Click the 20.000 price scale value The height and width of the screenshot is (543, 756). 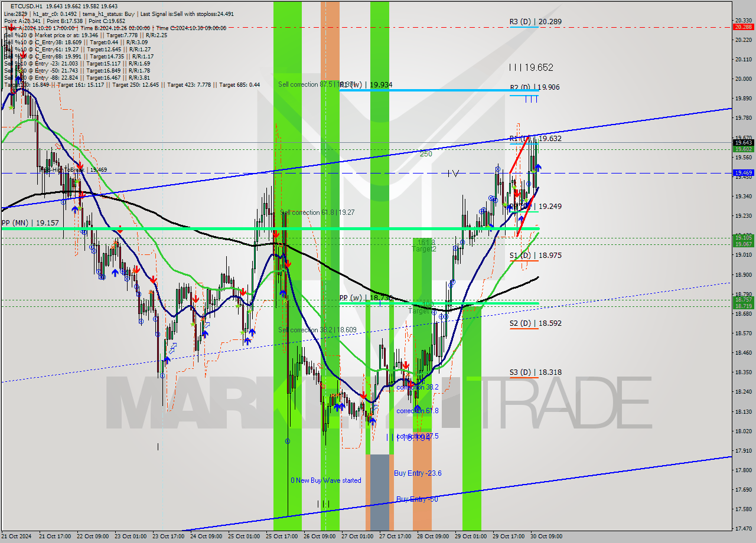pos(743,79)
